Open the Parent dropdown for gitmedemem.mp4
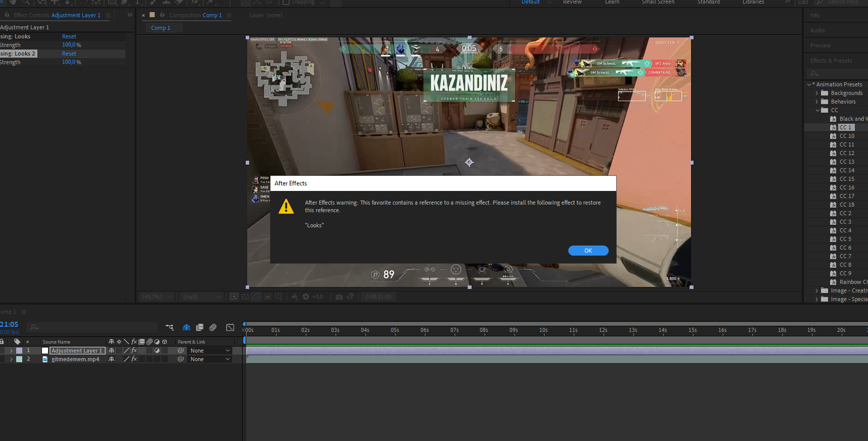This screenshot has height=441, width=868. 209,359
